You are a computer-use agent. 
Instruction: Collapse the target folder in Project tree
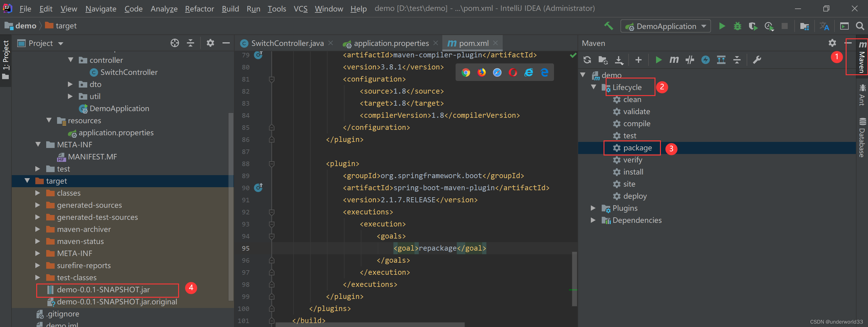pyautogui.click(x=27, y=181)
